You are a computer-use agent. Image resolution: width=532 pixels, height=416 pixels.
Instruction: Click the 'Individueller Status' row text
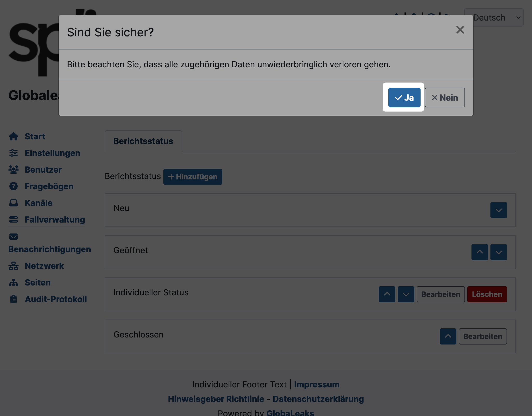(151, 292)
